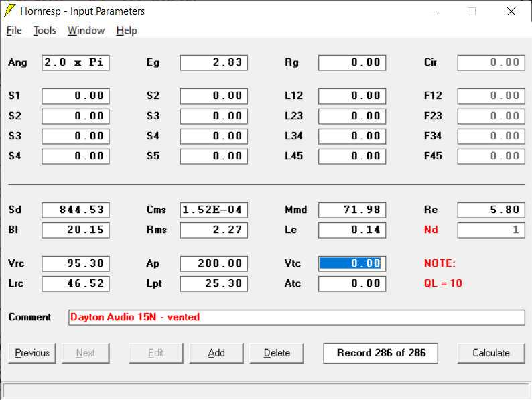Click the Vrc label

16,263
